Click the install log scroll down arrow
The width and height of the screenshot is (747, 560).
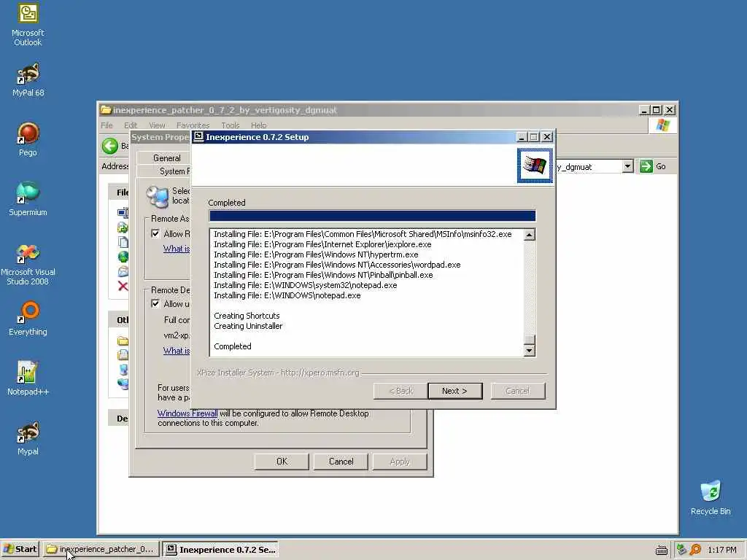click(x=530, y=351)
